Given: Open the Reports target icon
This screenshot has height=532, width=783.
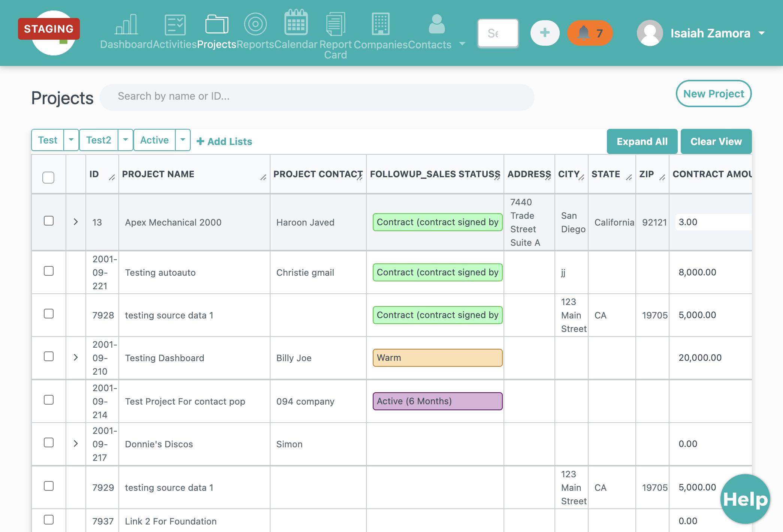Looking at the screenshot, I should (x=255, y=24).
